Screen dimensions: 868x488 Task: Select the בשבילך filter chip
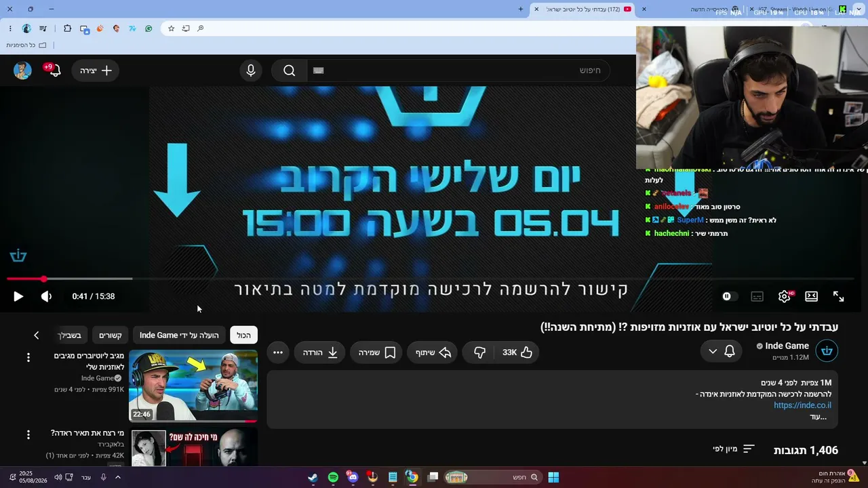[x=70, y=335]
